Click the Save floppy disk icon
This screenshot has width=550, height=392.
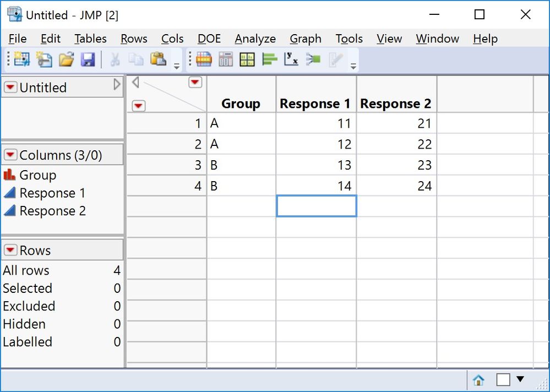click(x=88, y=59)
